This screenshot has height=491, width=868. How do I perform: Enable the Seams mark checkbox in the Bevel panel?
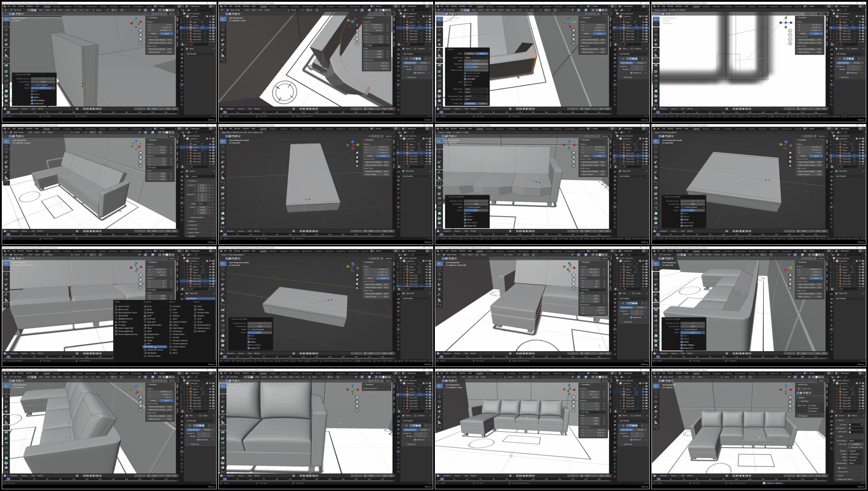coord(465,82)
